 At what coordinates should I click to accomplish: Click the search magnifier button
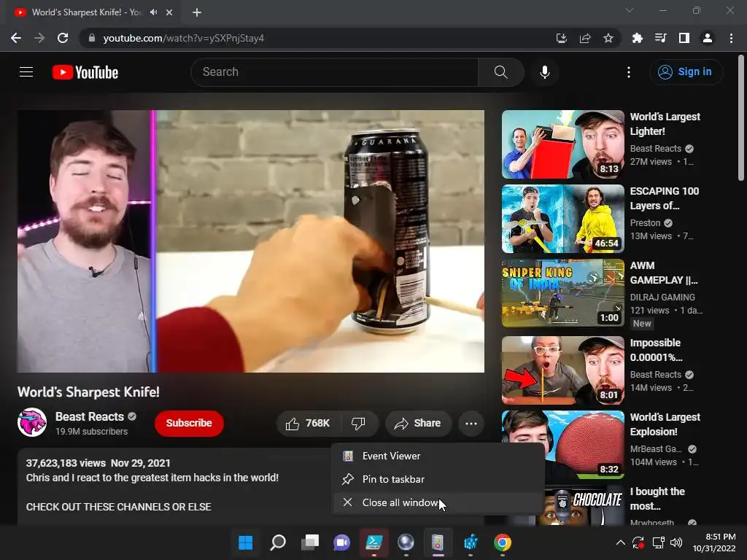[x=500, y=72]
